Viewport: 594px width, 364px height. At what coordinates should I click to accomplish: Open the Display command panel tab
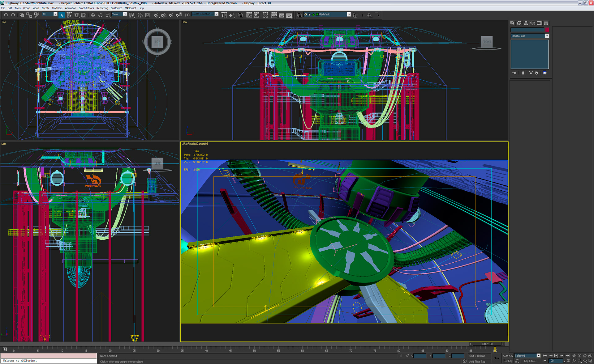pyautogui.click(x=539, y=23)
